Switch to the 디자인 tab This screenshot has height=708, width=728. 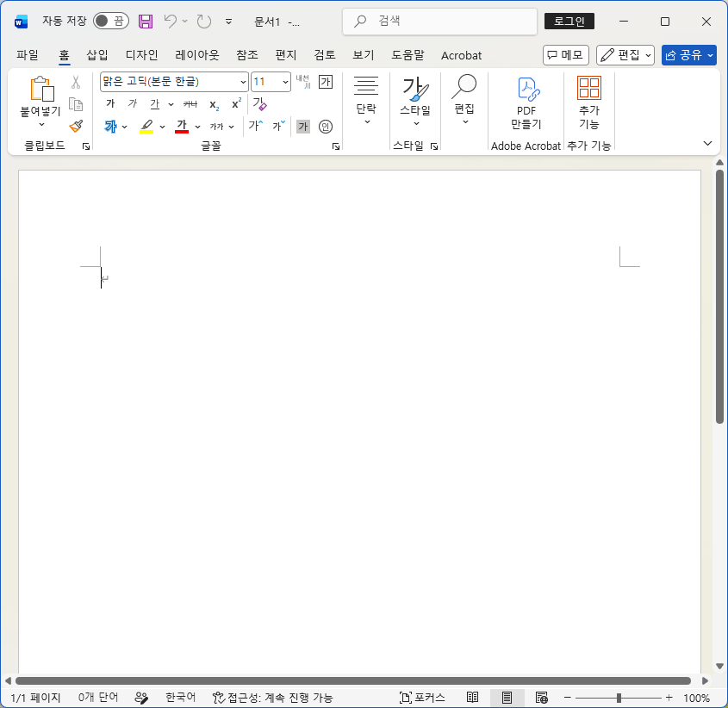(x=142, y=55)
